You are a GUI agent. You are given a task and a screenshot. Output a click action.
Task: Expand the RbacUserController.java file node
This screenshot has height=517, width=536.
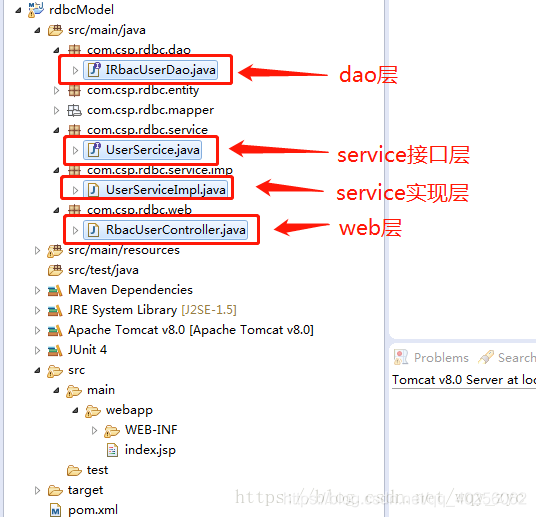coord(76,230)
